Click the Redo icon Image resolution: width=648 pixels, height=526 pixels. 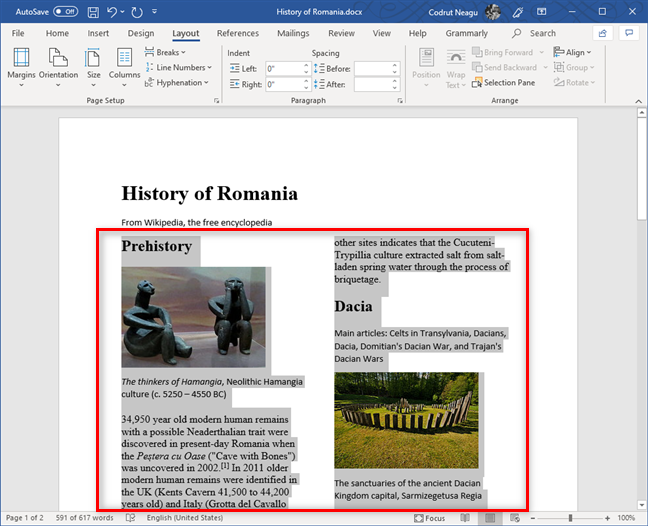click(x=137, y=12)
